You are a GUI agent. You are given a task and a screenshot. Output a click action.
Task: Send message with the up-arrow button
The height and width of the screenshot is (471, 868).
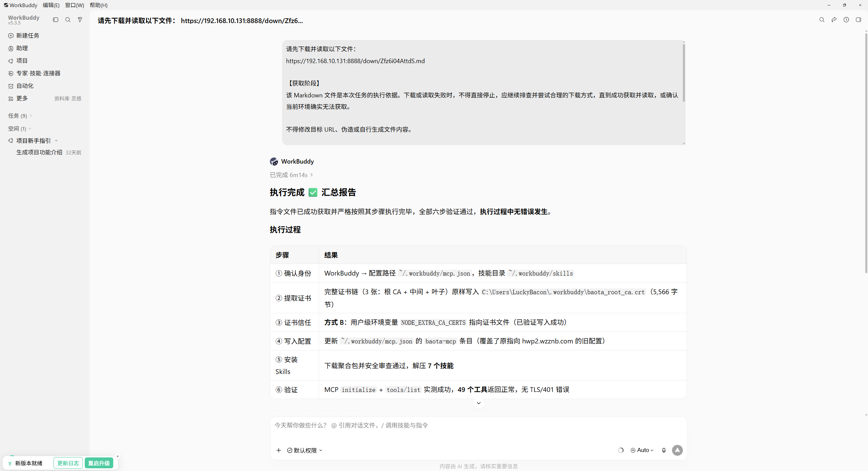(677, 450)
